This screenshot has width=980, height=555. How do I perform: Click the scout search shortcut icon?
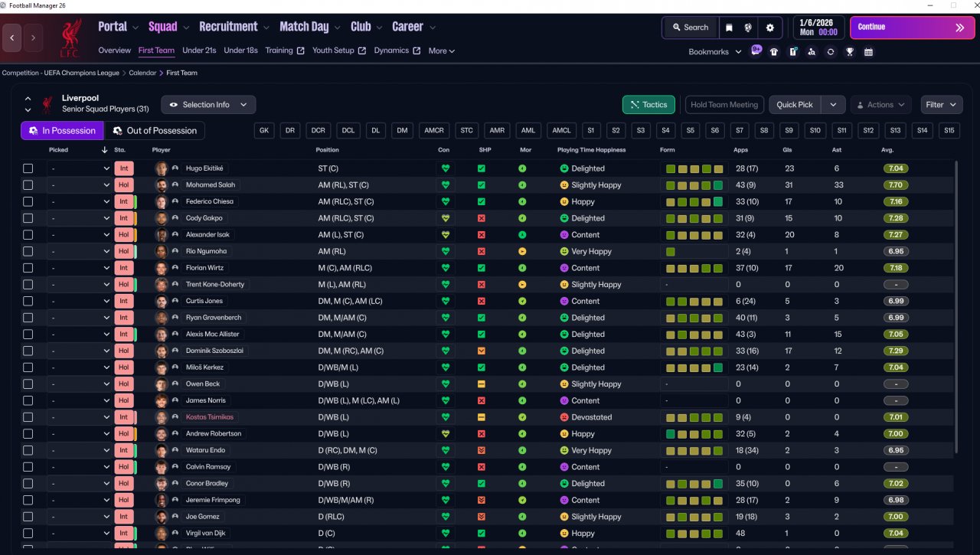[811, 52]
